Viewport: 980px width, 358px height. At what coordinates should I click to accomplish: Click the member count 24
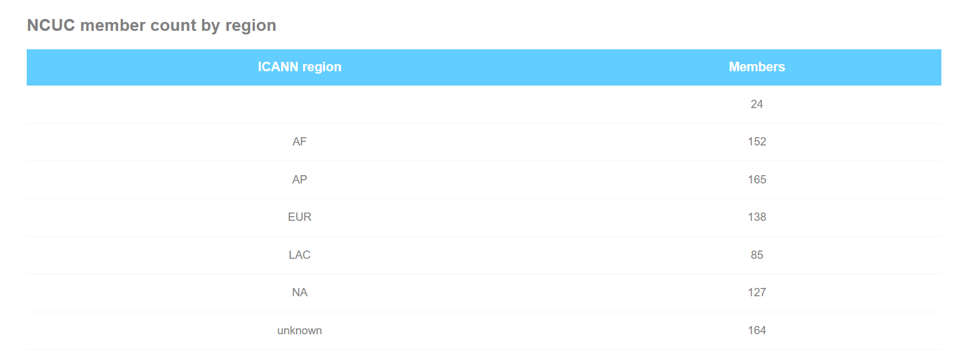click(757, 104)
